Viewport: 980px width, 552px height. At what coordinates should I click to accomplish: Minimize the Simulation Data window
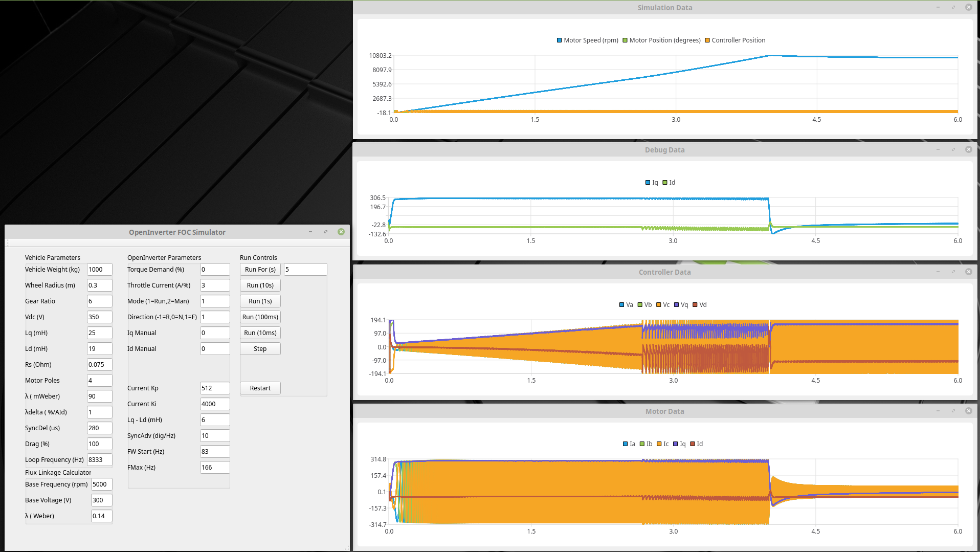point(938,8)
